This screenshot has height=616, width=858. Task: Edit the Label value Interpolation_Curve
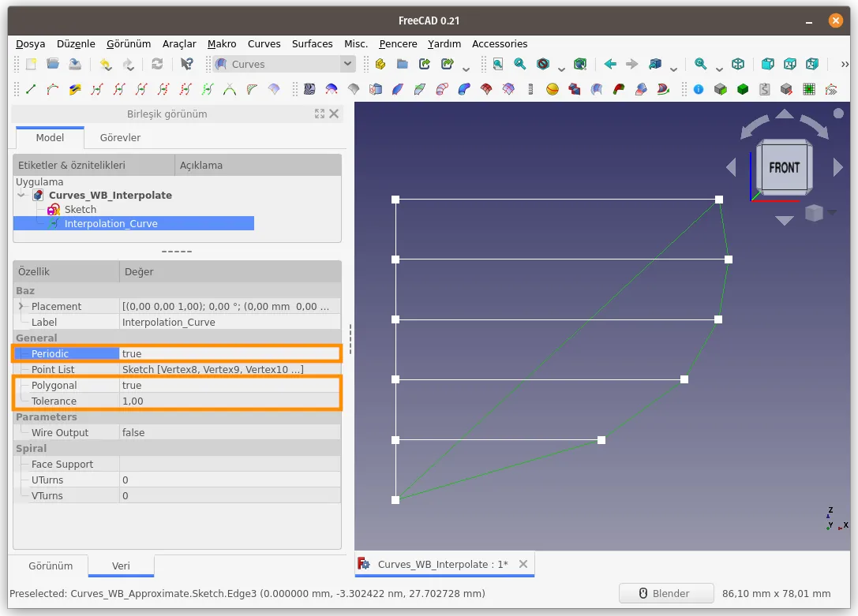230,322
